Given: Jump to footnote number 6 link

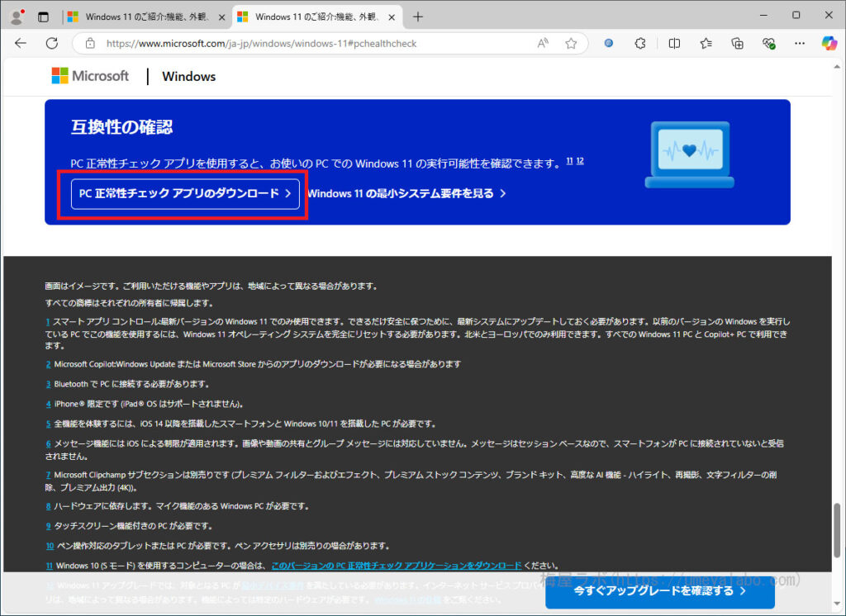Looking at the screenshot, I should click(48, 444).
